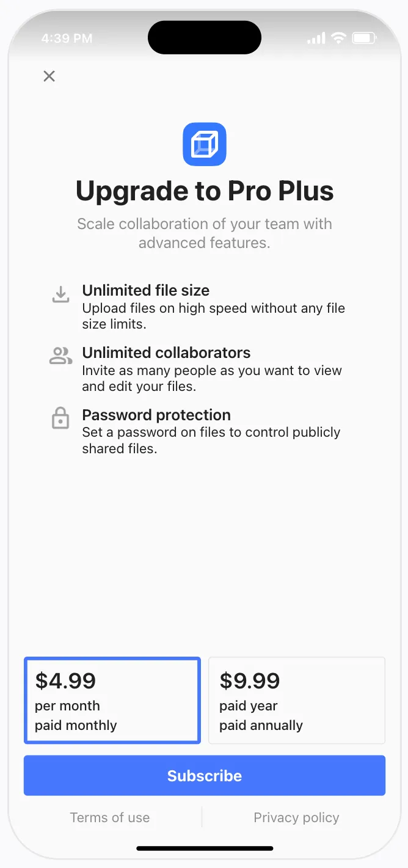
Task: Tap the cellular signal bars icon
Action: coord(316,38)
